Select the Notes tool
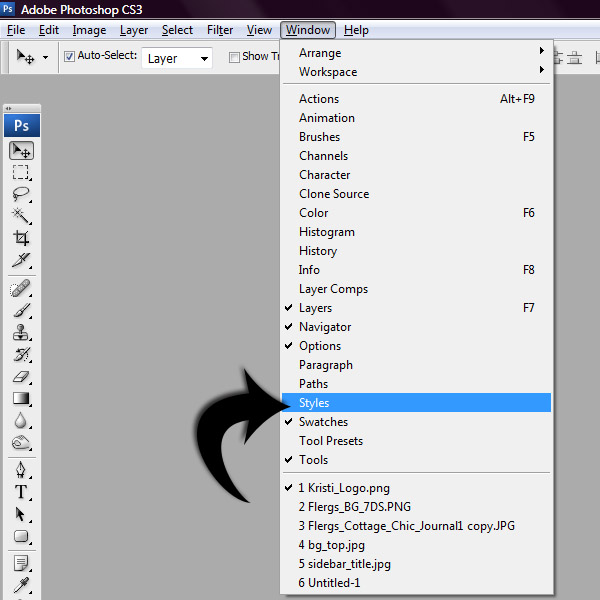 (x=21, y=563)
